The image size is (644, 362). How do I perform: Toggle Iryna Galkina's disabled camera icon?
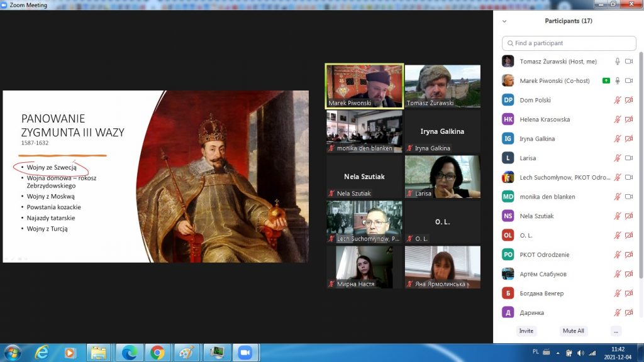pyautogui.click(x=628, y=139)
